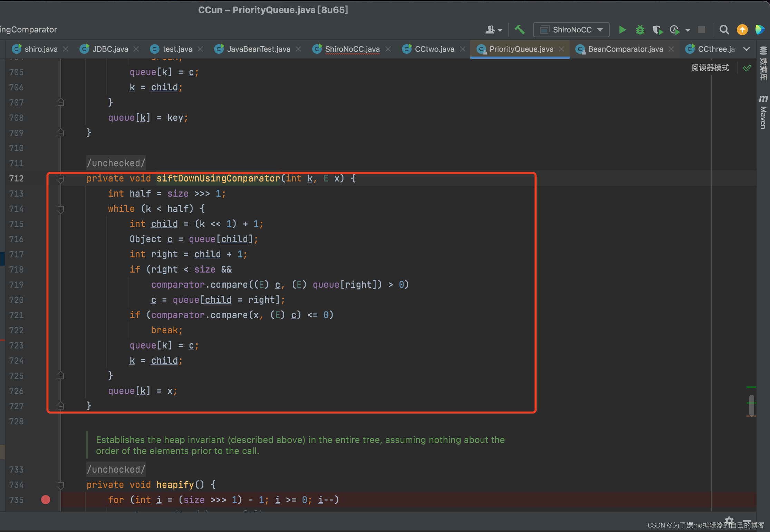Click the 'Establishes the heap invariant' doc comment
770x532 pixels.
click(x=300, y=445)
